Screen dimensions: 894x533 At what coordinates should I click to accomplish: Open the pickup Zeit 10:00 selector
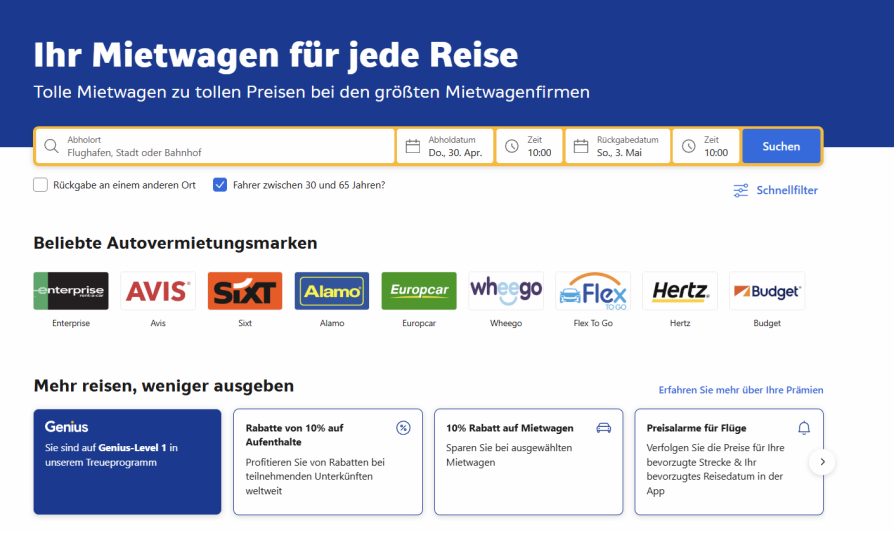pos(530,147)
